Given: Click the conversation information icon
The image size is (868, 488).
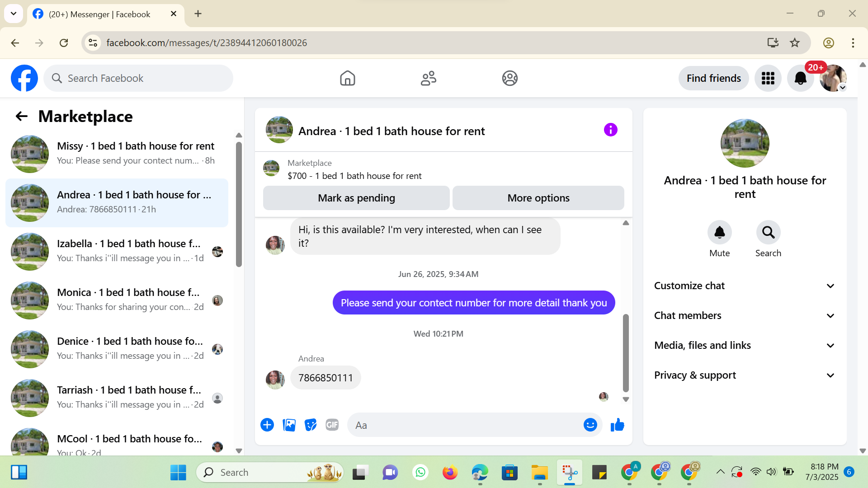Looking at the screenshot, I should coord(610,130).
